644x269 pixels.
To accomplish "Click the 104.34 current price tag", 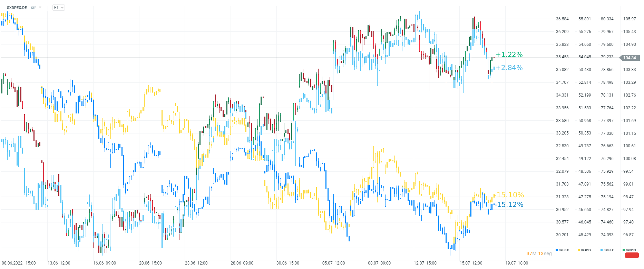I will (x=630, y=58).
